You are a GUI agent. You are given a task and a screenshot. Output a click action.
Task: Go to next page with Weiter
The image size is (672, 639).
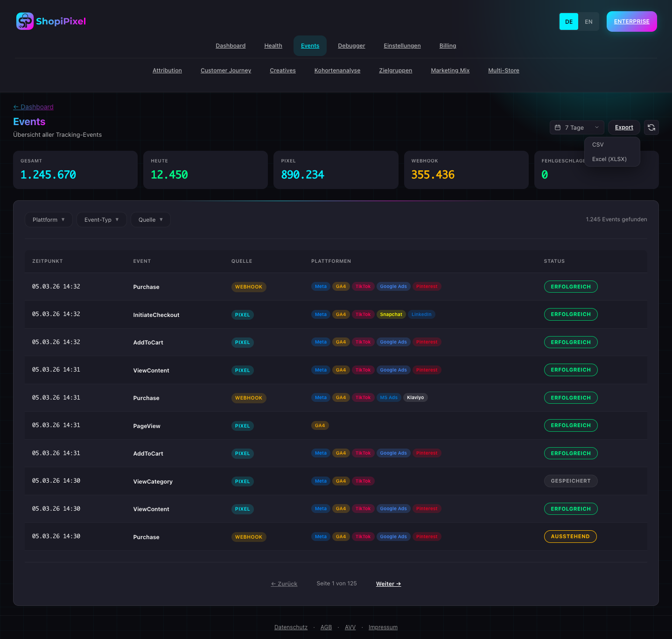point(388,584)
